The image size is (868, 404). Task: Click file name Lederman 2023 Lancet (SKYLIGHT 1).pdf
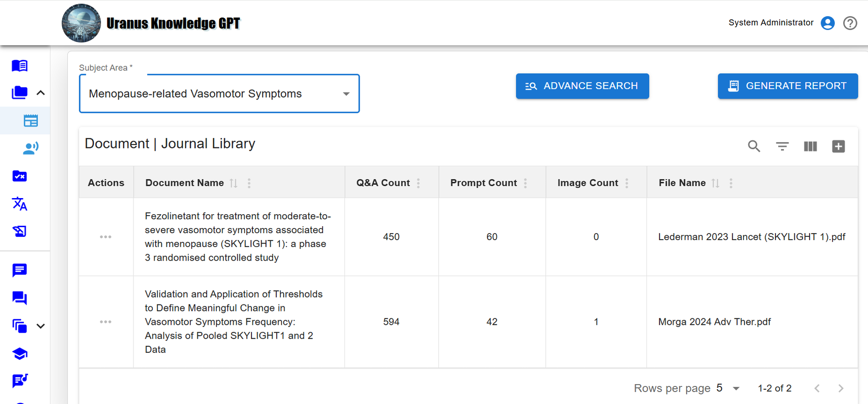pyautogui.click(x=751, y=237)
